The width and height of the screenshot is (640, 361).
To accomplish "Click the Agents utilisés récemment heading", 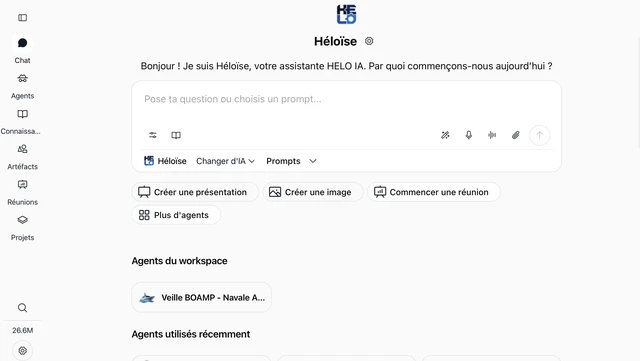I will (x=191, y=334).
